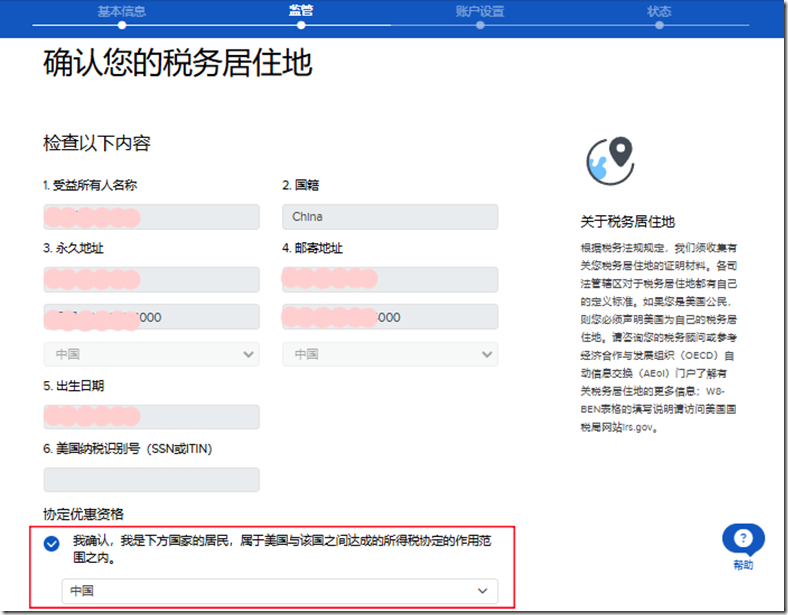Screen dimensions: 788x615
Task: Open the 邮寄地址 country dropdown
Action: 390,354
